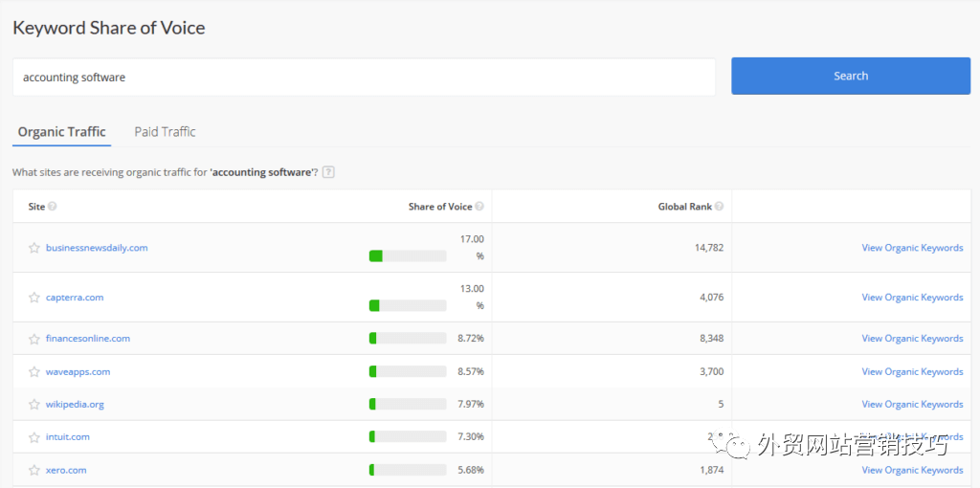
Task: Click share of voice bar for businessnewsdaily.com
Action: [x=408, y=255]
